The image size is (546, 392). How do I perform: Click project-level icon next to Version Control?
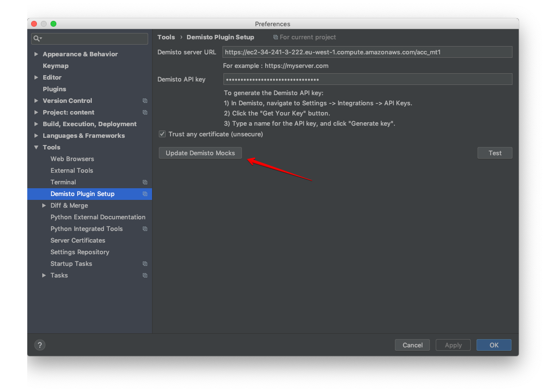point(145,100)
